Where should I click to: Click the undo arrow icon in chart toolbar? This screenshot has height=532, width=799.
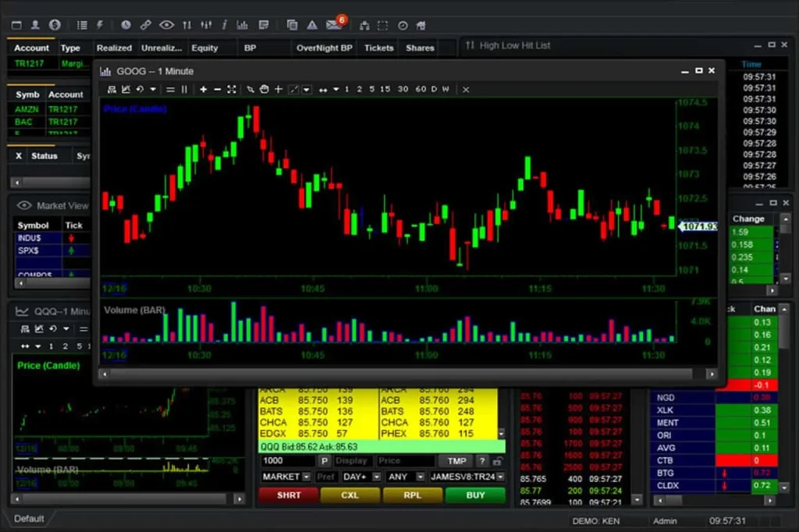139,89
